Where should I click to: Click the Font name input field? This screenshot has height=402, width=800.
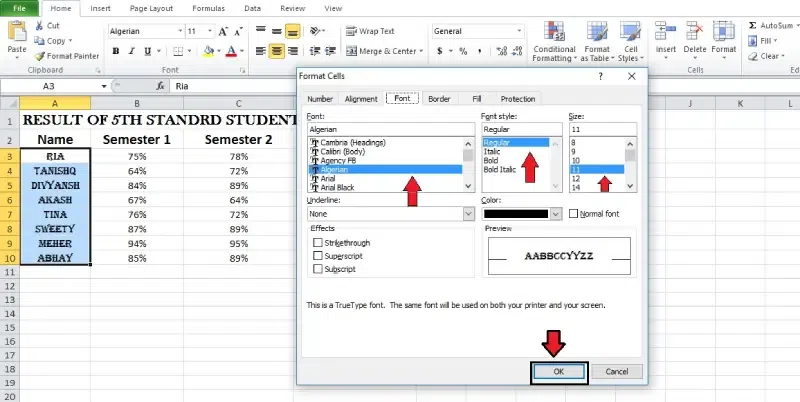pyautogui.click(x=391, y=130)
